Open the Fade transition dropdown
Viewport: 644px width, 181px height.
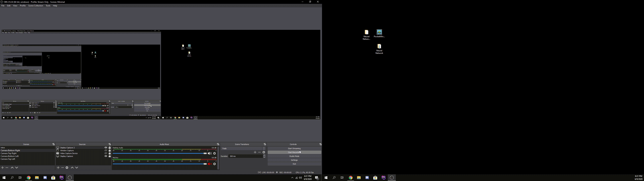pos(243,148)
